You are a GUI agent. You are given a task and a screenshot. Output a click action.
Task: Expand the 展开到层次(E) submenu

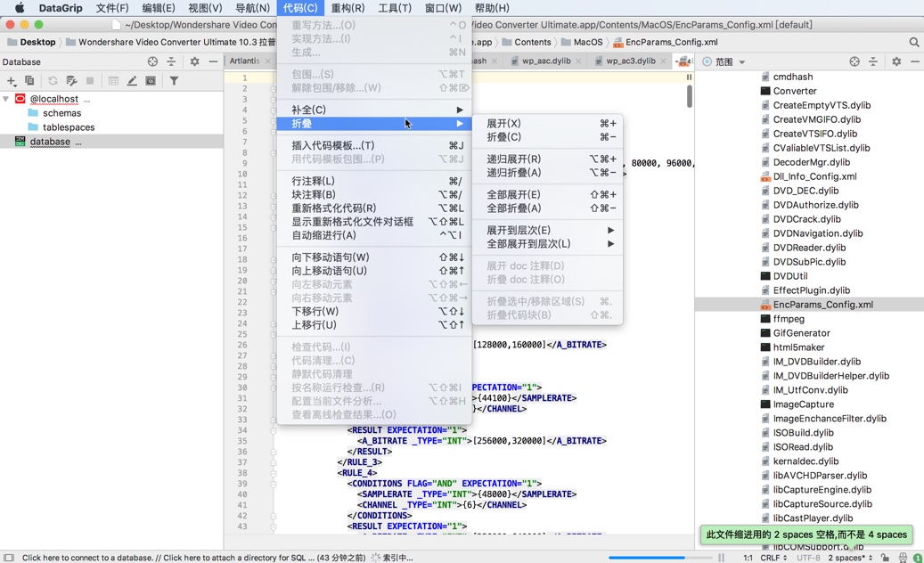tap(547, 230)
